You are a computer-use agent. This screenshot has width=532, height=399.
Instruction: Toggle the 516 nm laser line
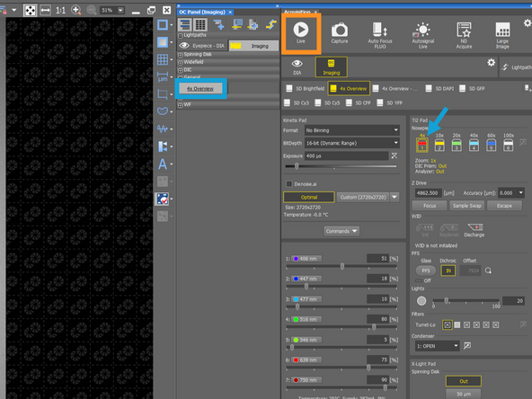point(307,319)
